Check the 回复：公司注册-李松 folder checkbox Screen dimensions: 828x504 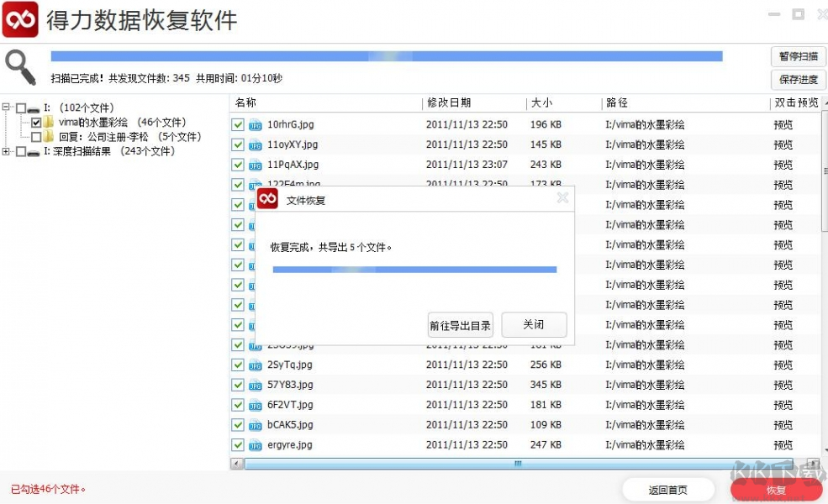(36, 138)
